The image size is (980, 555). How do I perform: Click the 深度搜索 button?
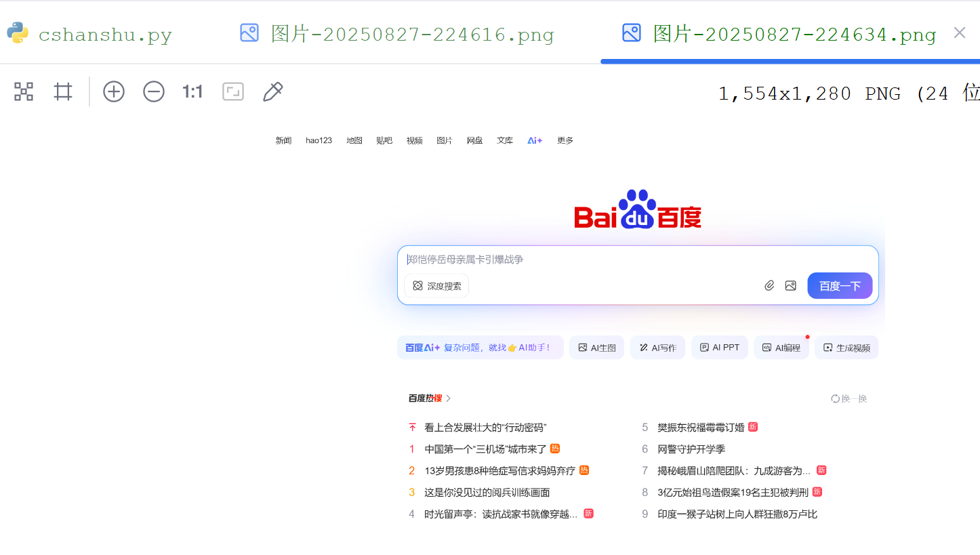[436, 286]
